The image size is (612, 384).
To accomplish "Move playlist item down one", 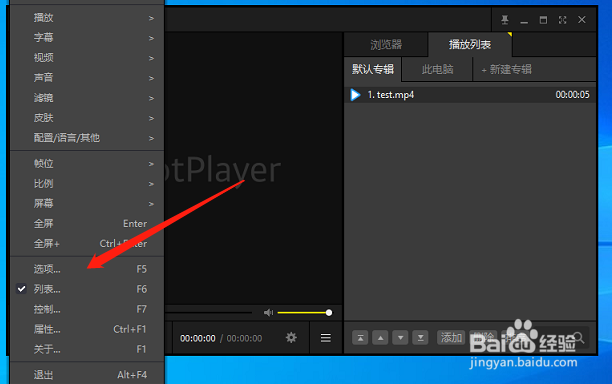I will click(x=400, y=338).
